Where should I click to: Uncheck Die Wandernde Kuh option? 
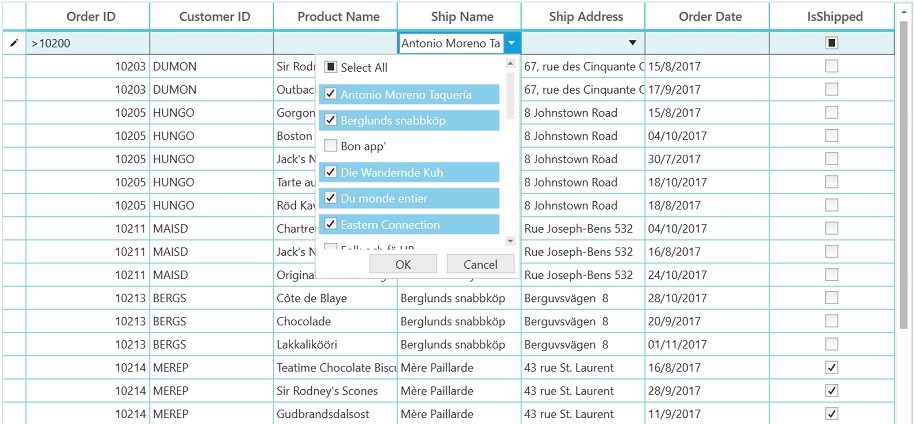pos(331,172)
